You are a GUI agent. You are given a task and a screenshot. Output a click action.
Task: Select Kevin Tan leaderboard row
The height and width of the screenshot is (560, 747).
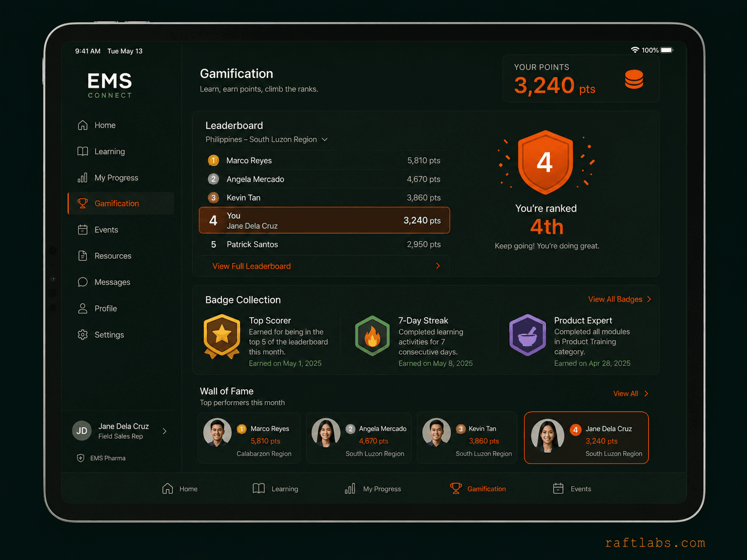(x=324, y=197)
